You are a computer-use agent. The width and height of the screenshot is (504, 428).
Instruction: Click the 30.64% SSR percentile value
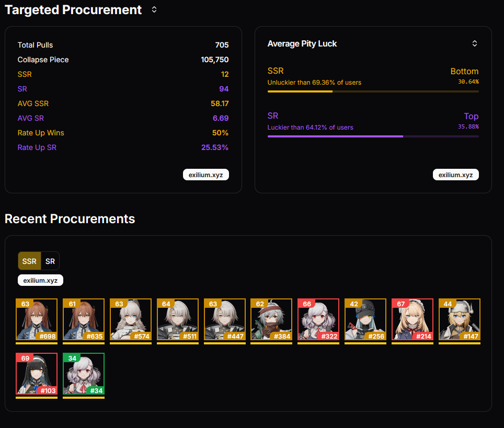tap(468, 82)
